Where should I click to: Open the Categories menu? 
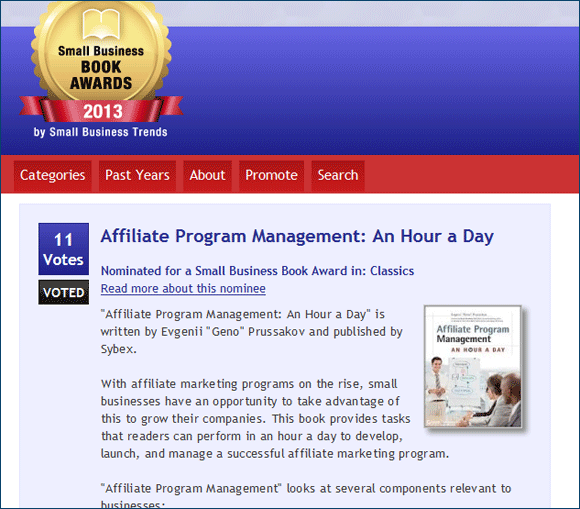(53, 175)
